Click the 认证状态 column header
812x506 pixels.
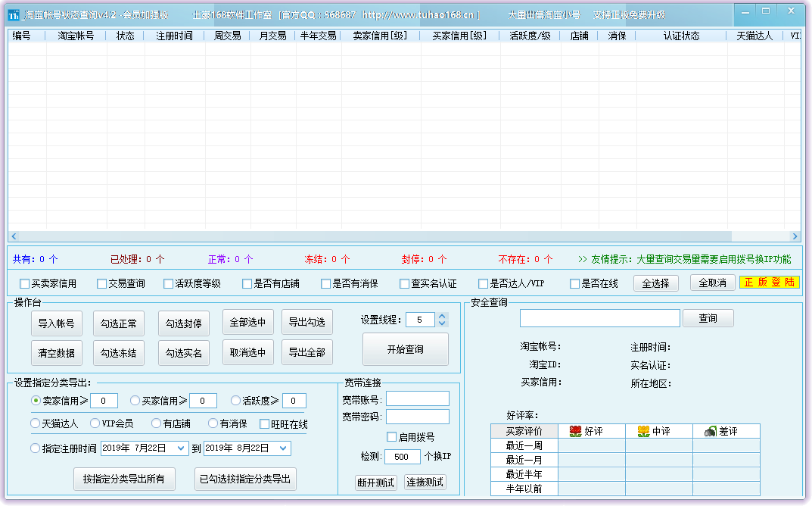[681, 36]
